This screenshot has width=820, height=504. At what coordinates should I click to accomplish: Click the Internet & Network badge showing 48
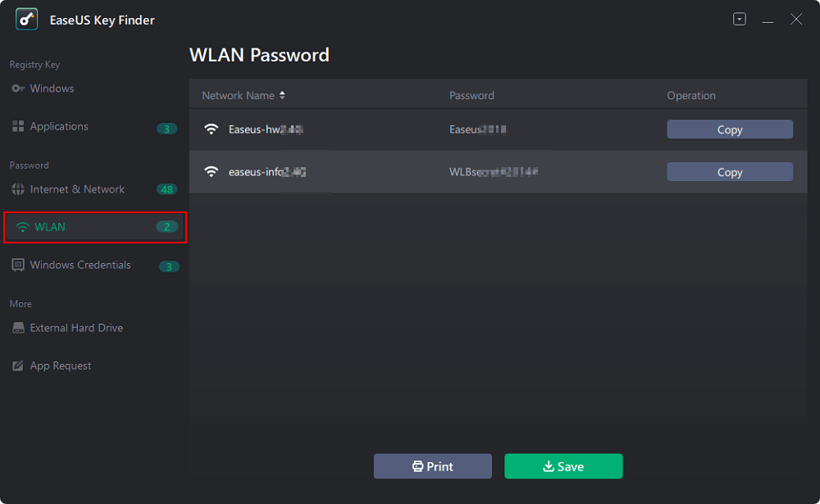point(166,188)
